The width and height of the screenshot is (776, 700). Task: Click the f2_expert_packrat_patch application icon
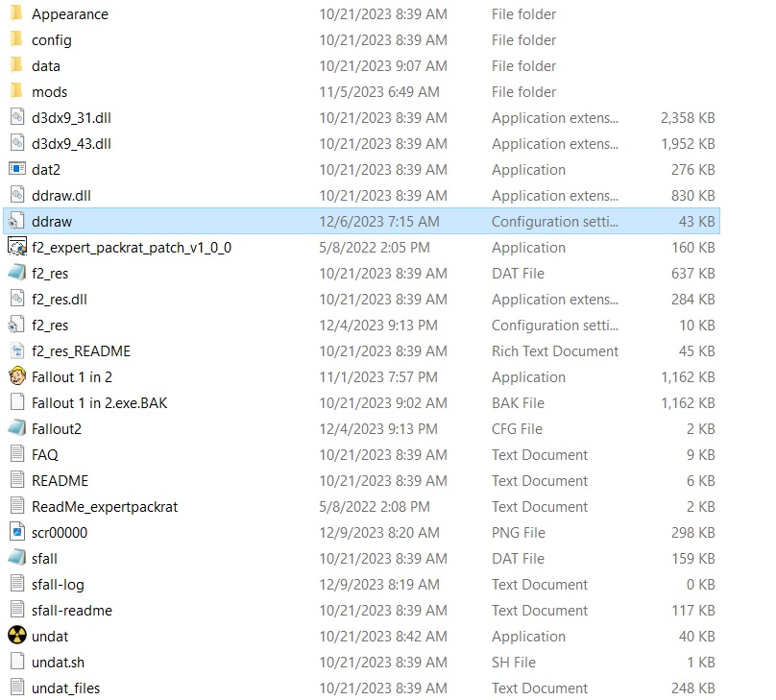pyautogui.click(x=17, y=247)
